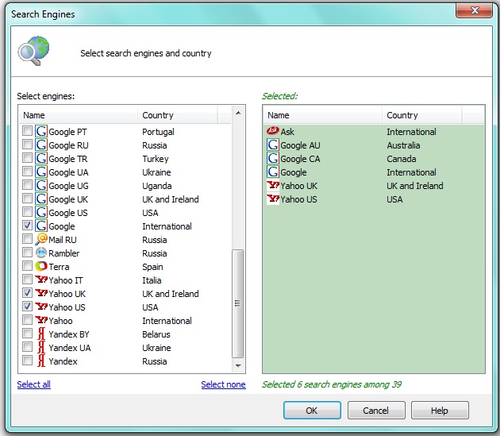Click the Uganda country cell
Image resolution: width=504 pixels, height=436 pixels.
pos(157,186)
